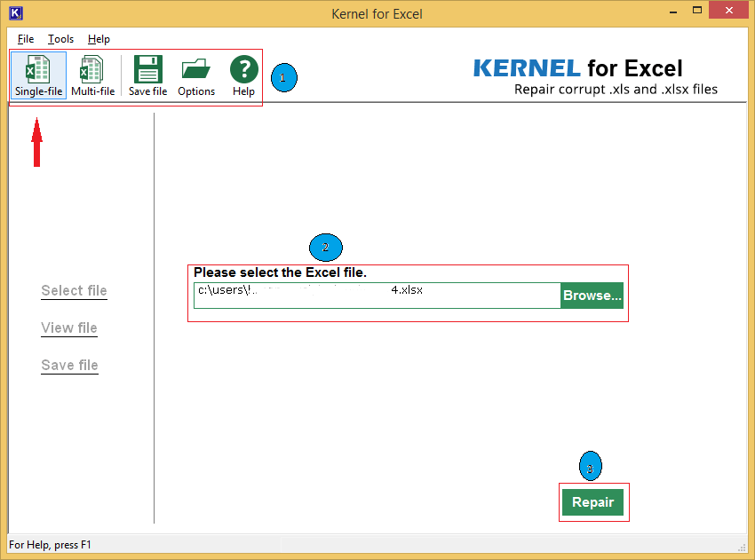The width and height of the screenshot is (755, 560).
Task: Click the Browse... button
Action: tap(592, 296)
